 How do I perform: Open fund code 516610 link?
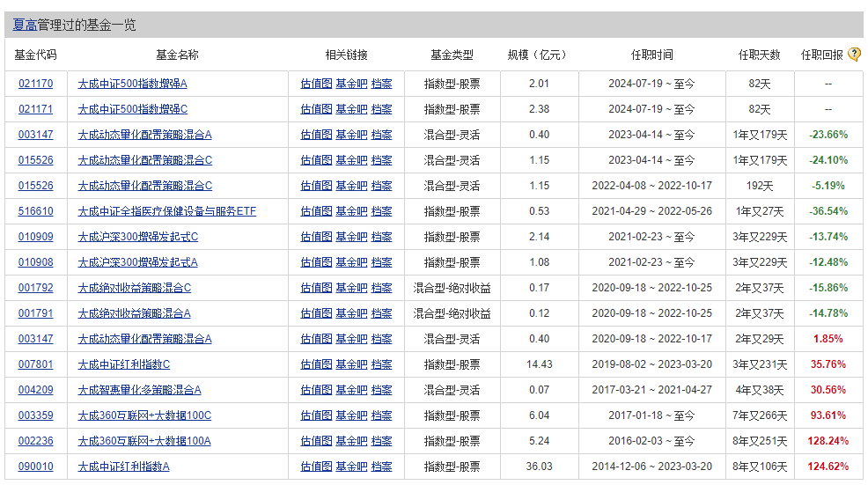point(36,211)
